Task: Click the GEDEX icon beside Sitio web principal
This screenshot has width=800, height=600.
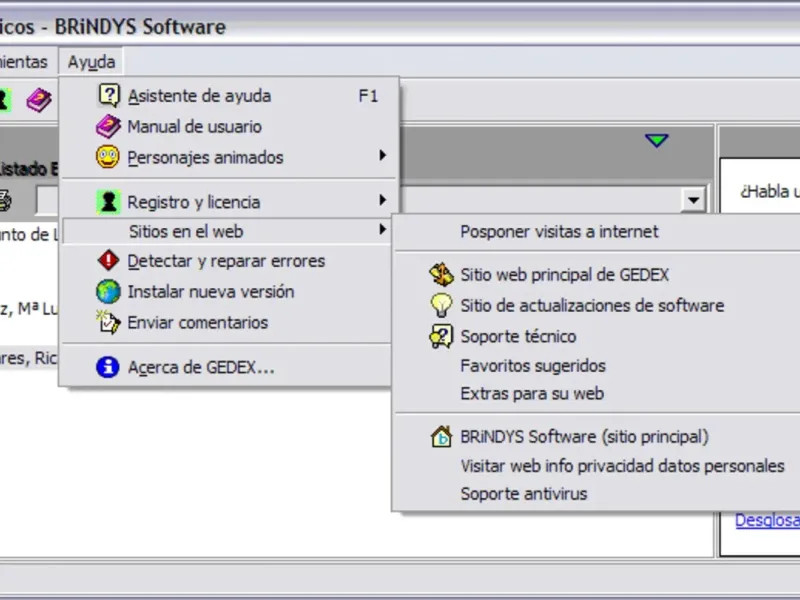Action: coord(441,274)
